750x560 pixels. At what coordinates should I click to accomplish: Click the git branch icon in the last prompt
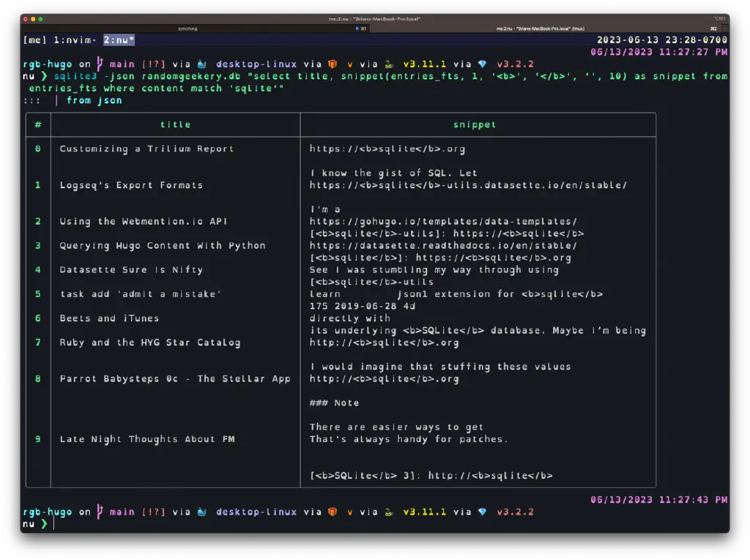tap(100, 512)
